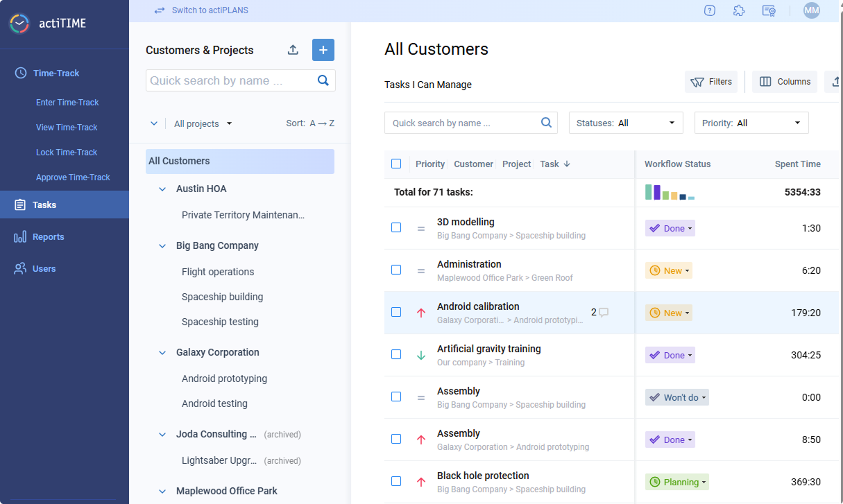Screen dimensions: 843x504
Task: Click the integrations puzzle-piece icon
Action: tap(739, 10)
